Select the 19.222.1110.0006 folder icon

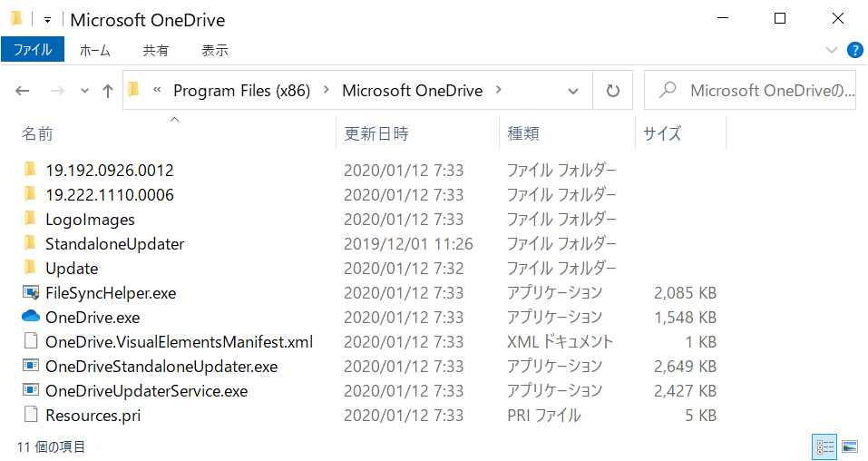[30, 194]
